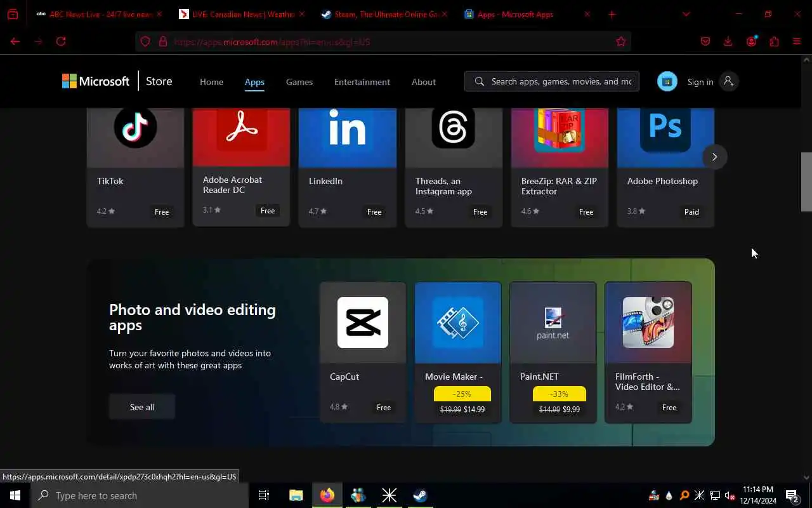Open a new browser tab

tap(612, 14)
